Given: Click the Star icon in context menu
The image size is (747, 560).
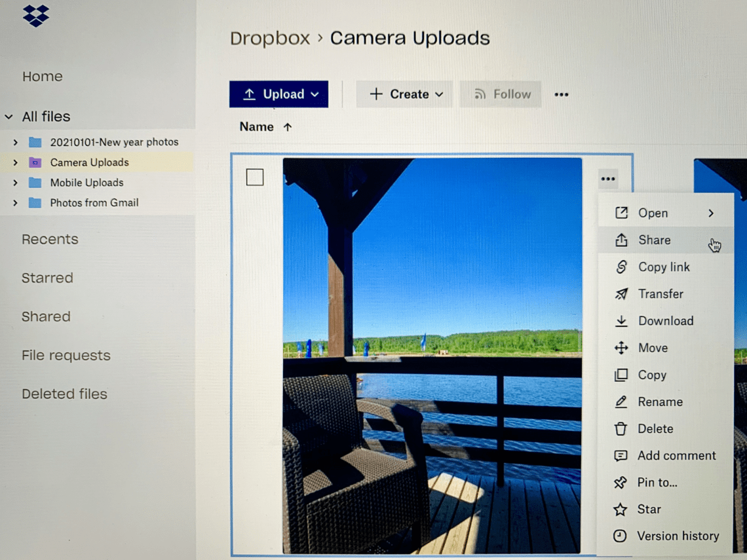Looking at the screenshot, I should (621, 510).
